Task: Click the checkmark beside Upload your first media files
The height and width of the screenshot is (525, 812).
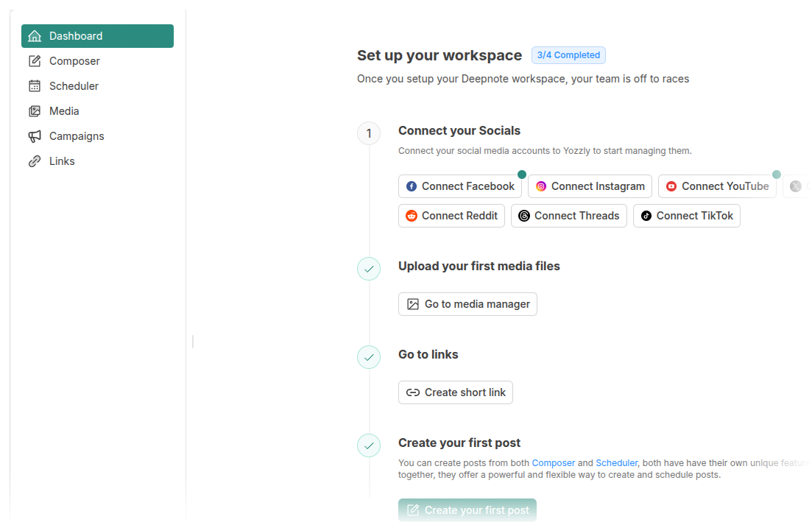Action: pyautogui.click(x=369, y=269)
